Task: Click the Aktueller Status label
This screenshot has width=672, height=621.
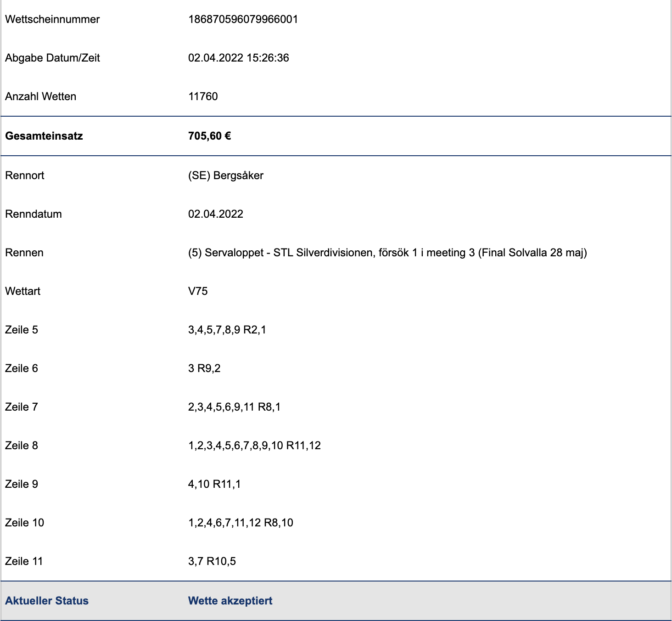Action: click(47, 601)
